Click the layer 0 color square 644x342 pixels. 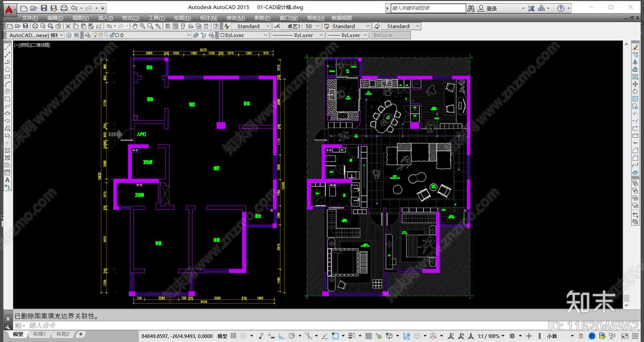pyautogui.click(x=117, y=35)
